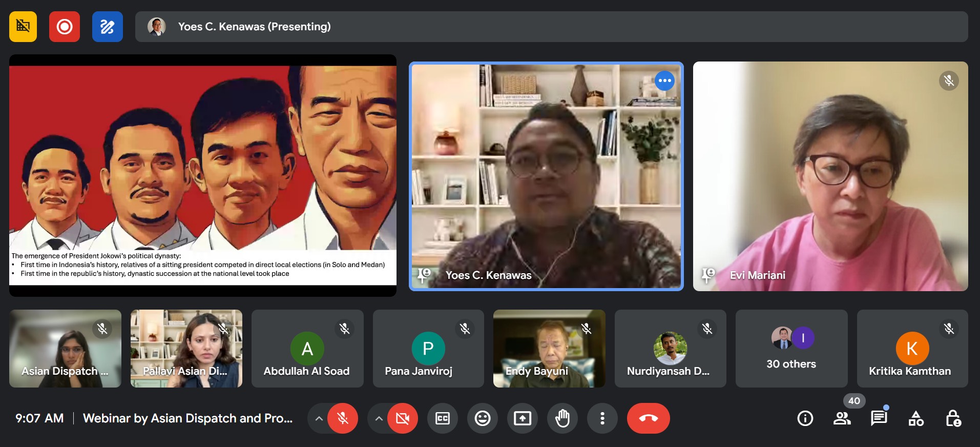
Task: Select the Endy Bayuni video tile
Action: point(549,348)
